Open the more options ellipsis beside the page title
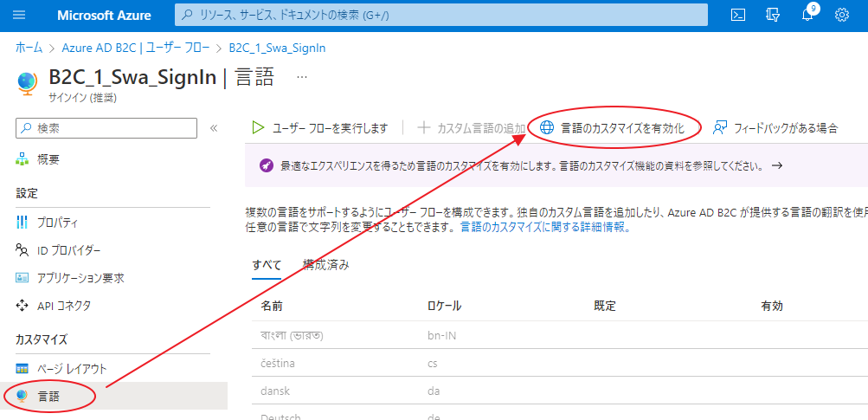 tap(302, 77)
